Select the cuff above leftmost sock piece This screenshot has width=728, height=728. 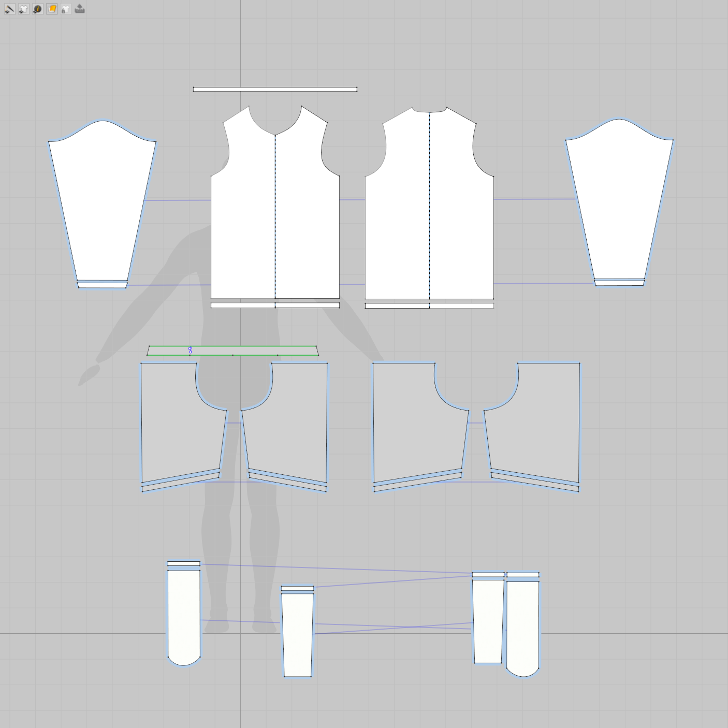[184, 563]
